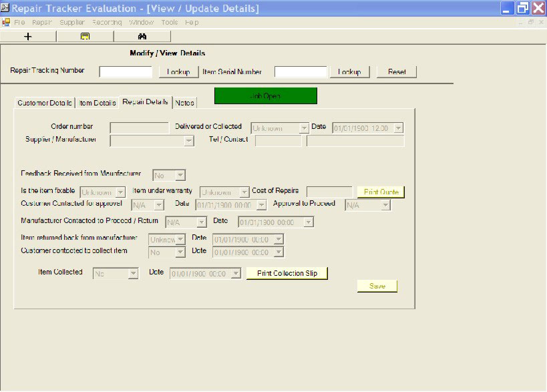The width and height of the screenshot is (547, 392).
Task: Click the Save button
Action: point(377,286)
